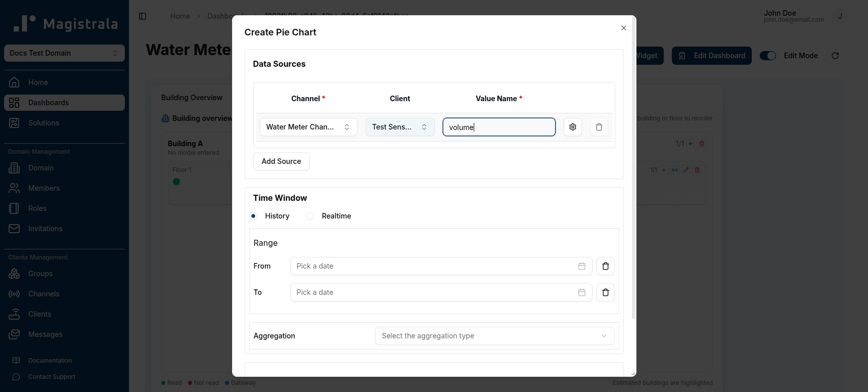Screen dimensions: 868x392
Task: Toggle the sidebar panel icon
Action: click(x=143, y=16)
